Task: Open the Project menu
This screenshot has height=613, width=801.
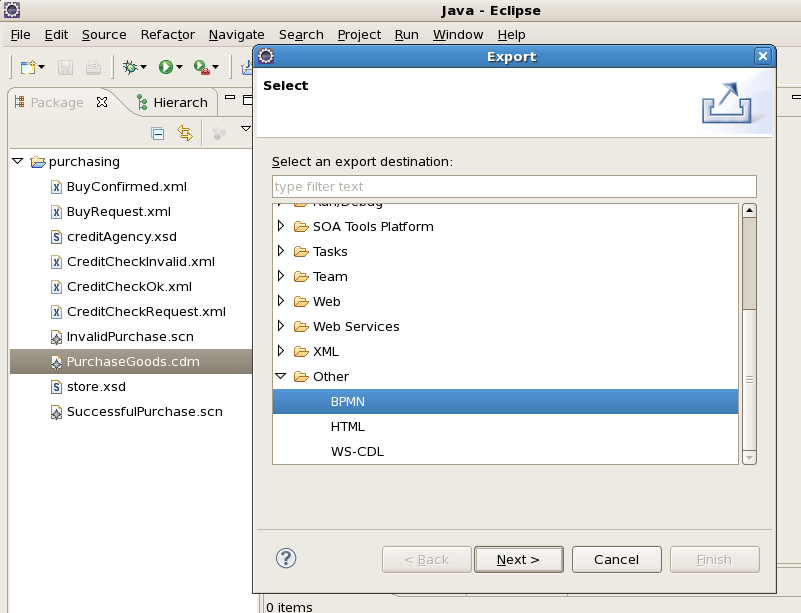Action: point(359,35)
